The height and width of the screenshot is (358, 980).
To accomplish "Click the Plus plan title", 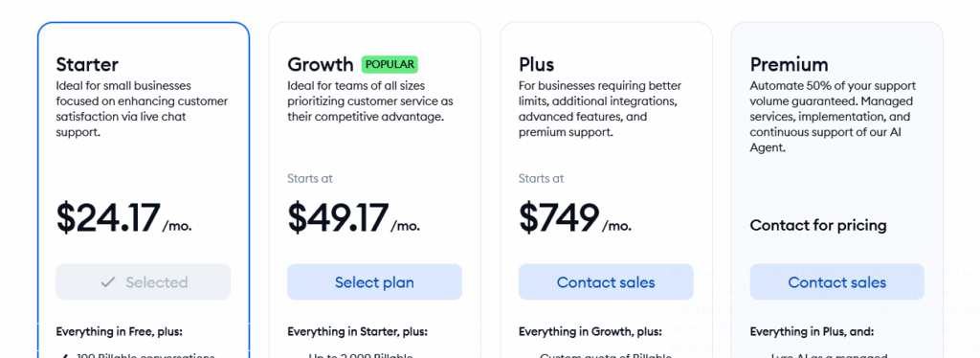I will click(536, 64).
